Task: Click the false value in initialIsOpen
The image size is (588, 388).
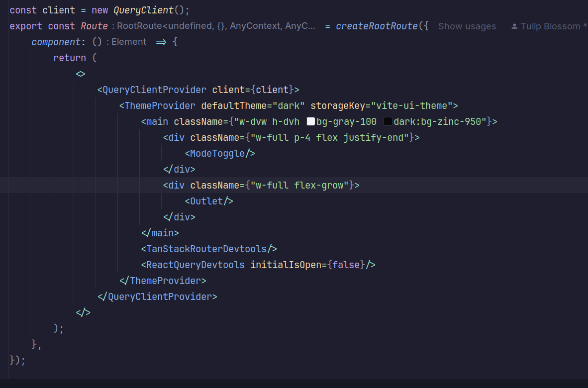Action: click(346, 265)
